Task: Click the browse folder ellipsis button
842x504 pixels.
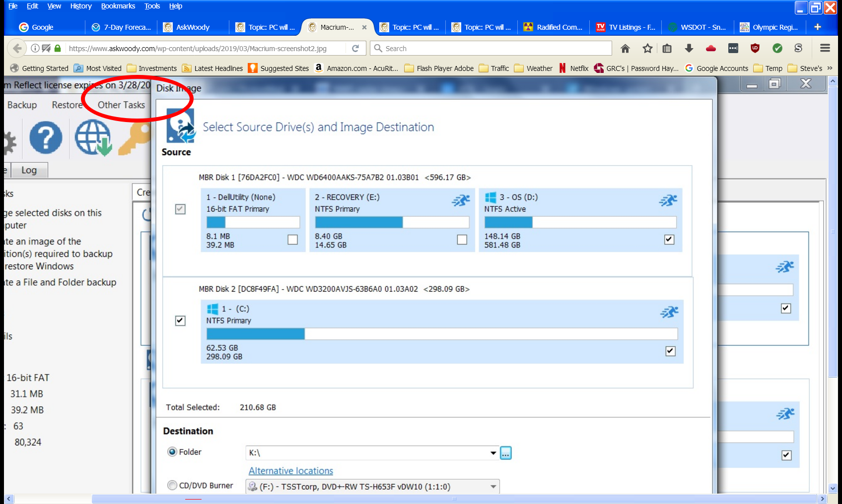Action: [x=505, y=453]
